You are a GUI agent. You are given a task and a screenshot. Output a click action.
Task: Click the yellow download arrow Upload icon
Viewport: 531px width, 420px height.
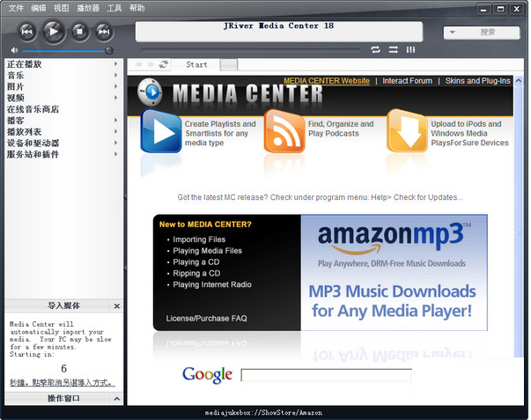coord(408,131)
